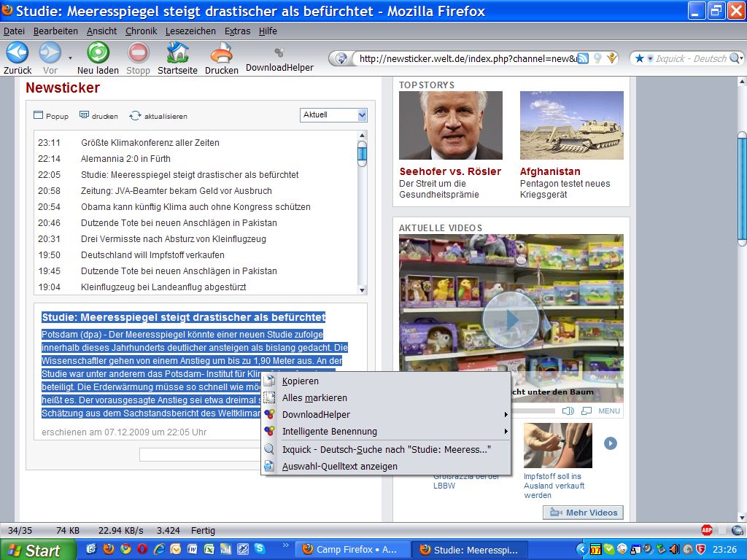This screenshot has width=747, height=560.
Task: Open the Startseite home icon
Action: click(178, 52)
